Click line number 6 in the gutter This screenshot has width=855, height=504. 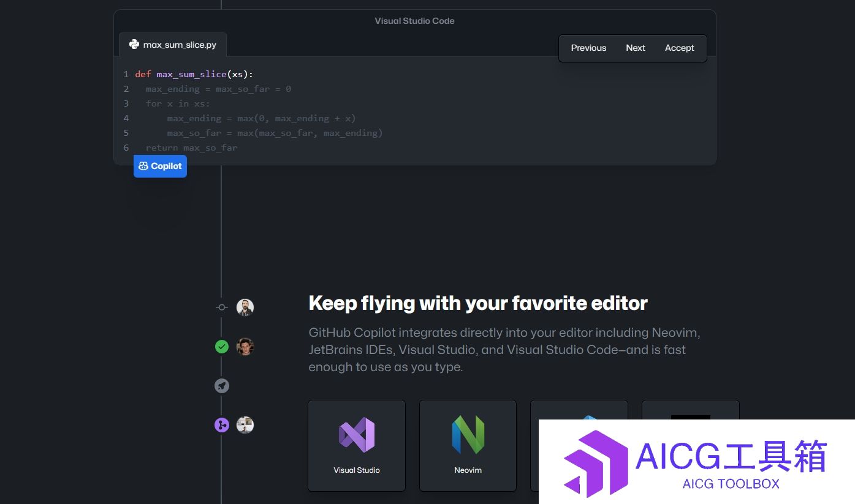(x=126, y=148)
